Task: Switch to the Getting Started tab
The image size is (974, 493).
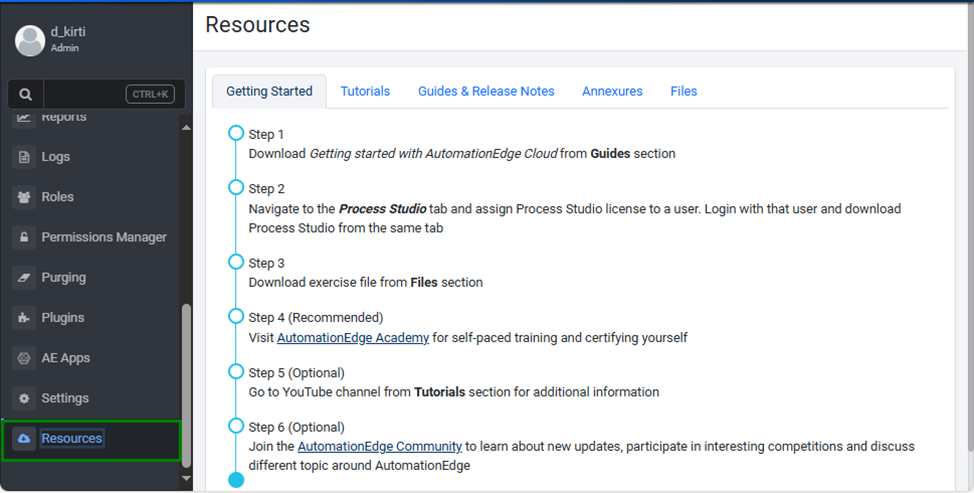Action: tap(269, 91)
